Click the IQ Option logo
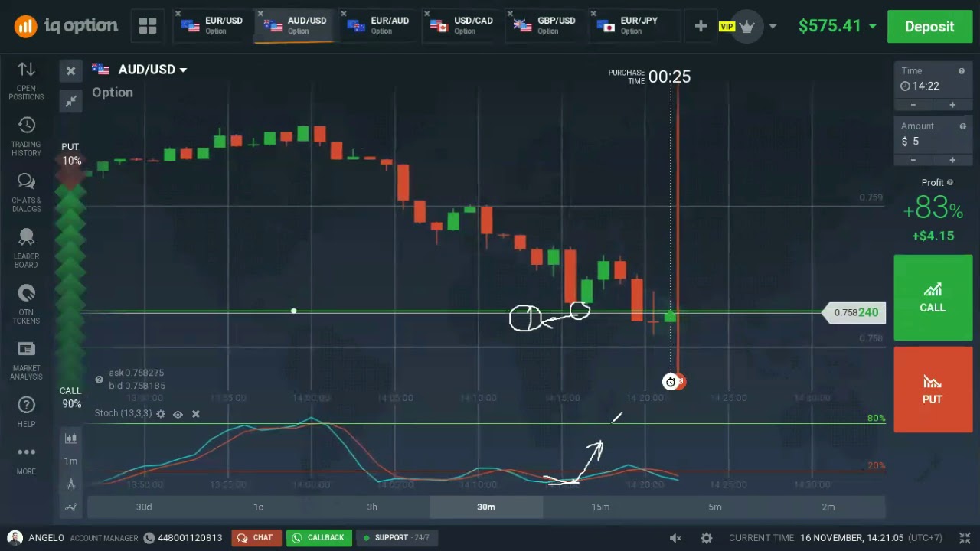This screenshot has width=980, height=551. coord(66,26)
